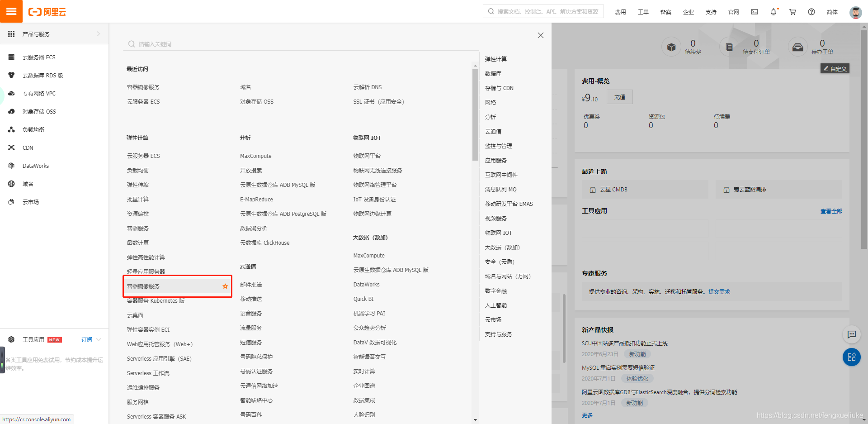Open the help question mark icon

(811, 12)
